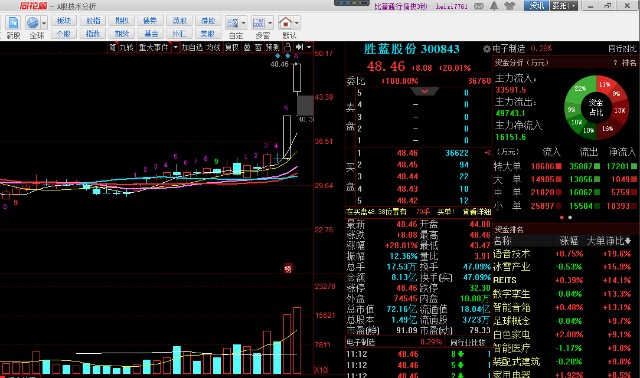This screenshot has width=640, height=378.
Task: Open the 同行对比 peer comparison link
Action: click(622, 49)
